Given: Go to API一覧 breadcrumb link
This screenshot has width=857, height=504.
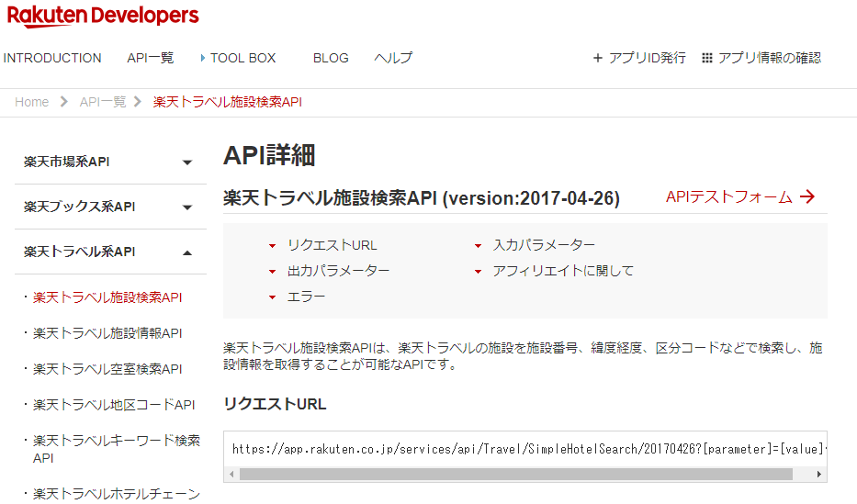Looking at the screenshot, I should coord(103,102).
